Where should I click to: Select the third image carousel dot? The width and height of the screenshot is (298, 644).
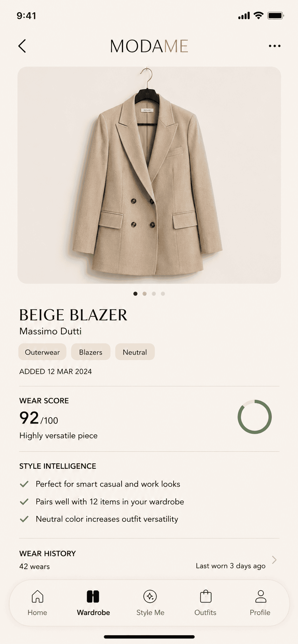click(154, 294)
